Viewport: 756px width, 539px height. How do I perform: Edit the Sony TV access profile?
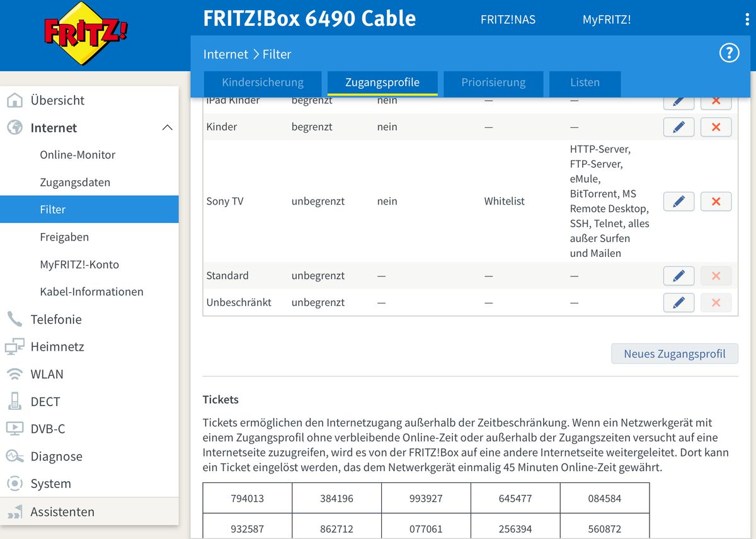coord(679,201)
